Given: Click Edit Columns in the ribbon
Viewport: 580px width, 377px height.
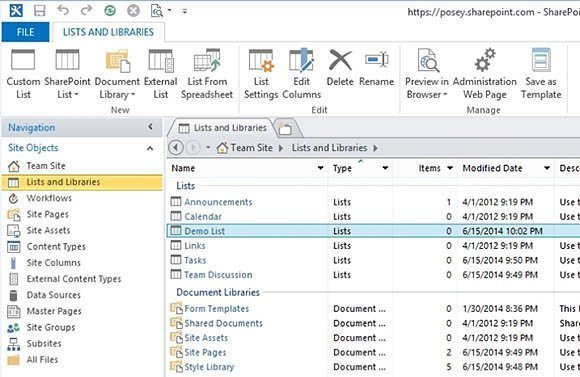Looking at the screenshot, I should coord(301,74).
